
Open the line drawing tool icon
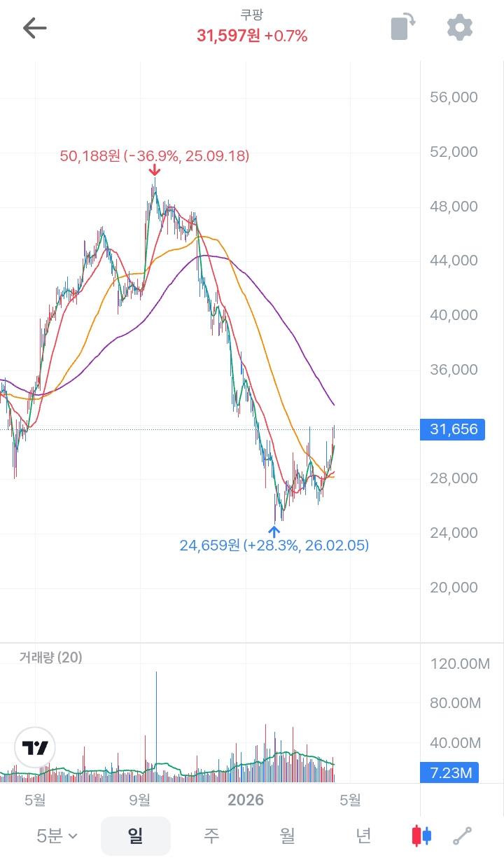463,835
